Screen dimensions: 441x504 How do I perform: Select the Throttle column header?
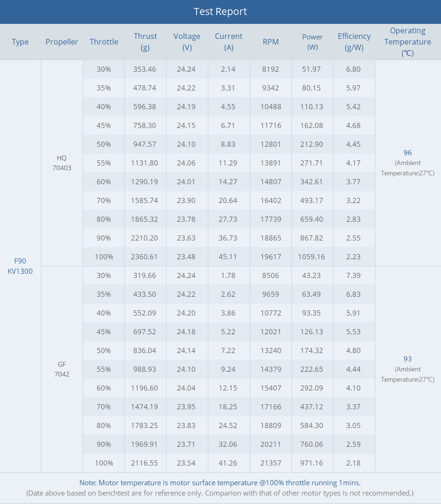coord(104,42)
